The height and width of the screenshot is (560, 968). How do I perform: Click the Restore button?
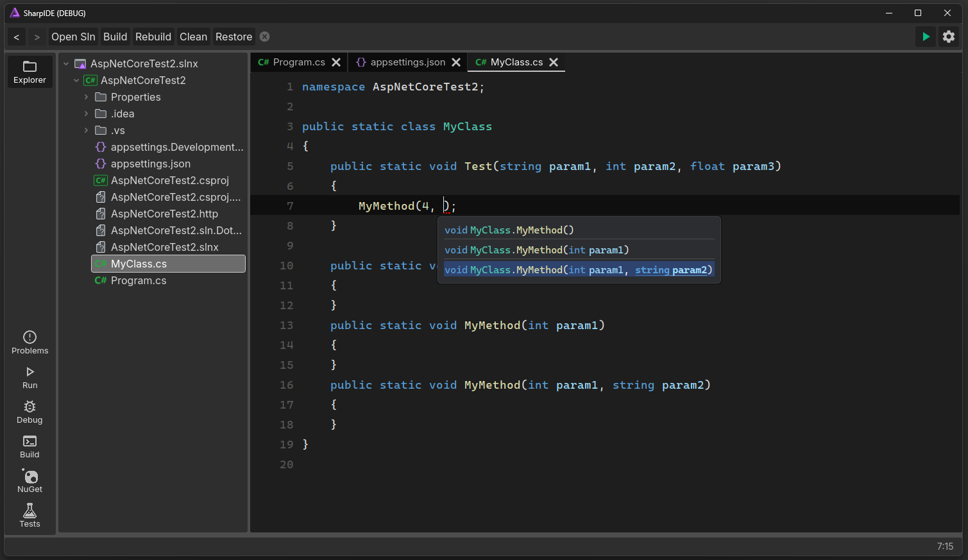pos(234,37)
